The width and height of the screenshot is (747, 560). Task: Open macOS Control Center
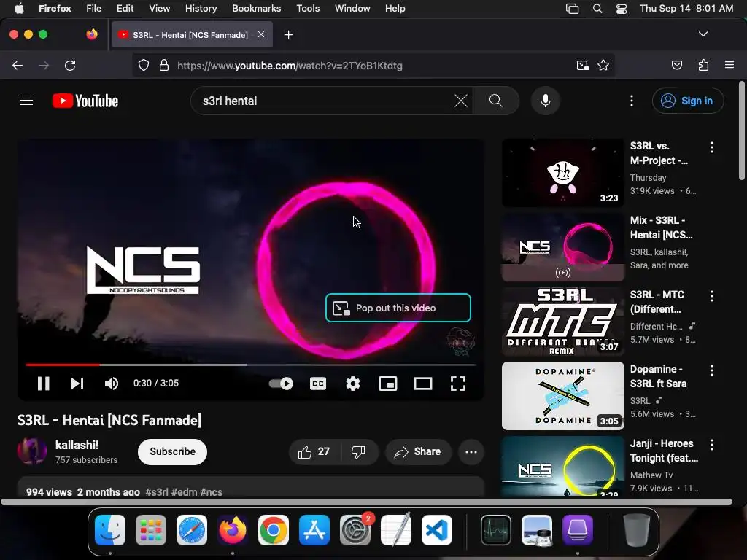pos(622,9)
